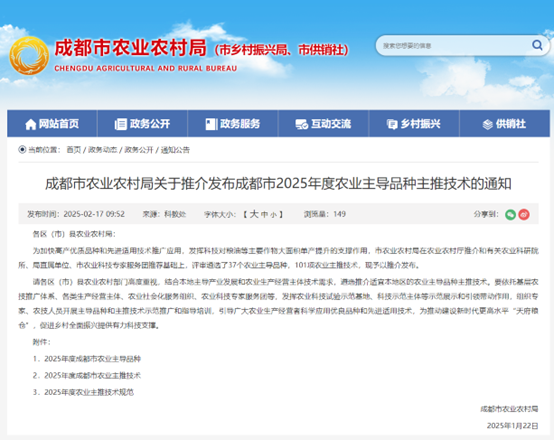The image size is (554, 440).
Task: Set font size to 大
Action: (254, 214)
